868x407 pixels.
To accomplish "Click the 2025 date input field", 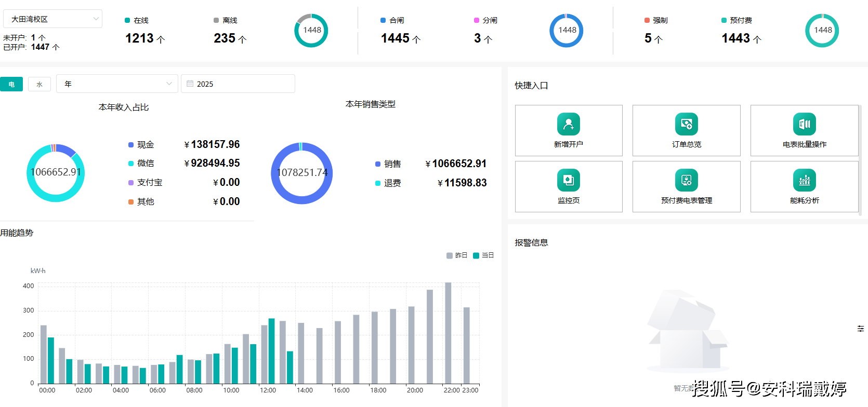I will point(238,84).
